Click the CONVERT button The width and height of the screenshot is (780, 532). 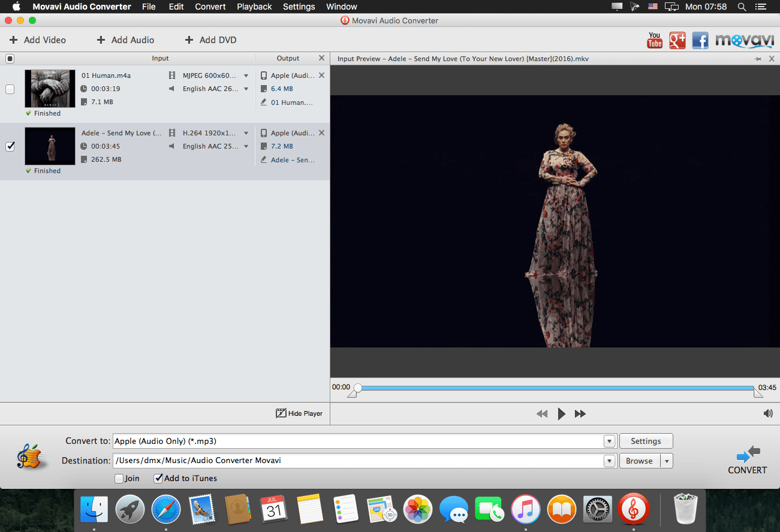[x=747, y=460]
